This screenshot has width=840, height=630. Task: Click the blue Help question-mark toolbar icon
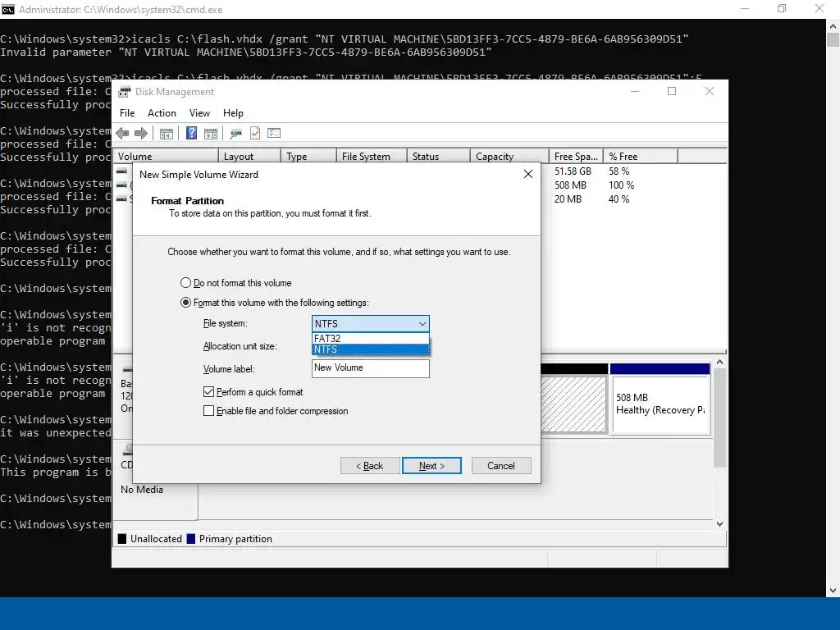pyautogui.click(x=191, y=133)
